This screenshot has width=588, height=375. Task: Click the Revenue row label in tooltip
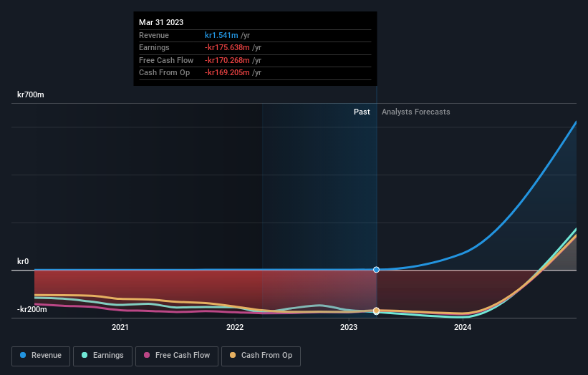tap(154, 35)
